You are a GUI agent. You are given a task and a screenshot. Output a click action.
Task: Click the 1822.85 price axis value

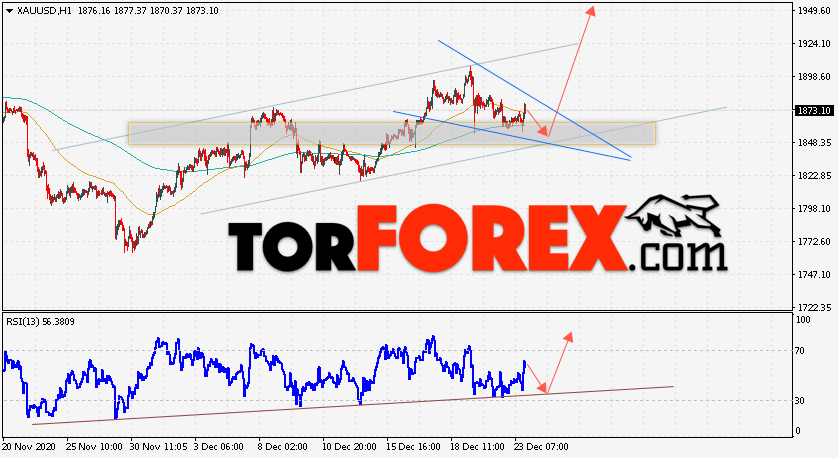(814, 176)
